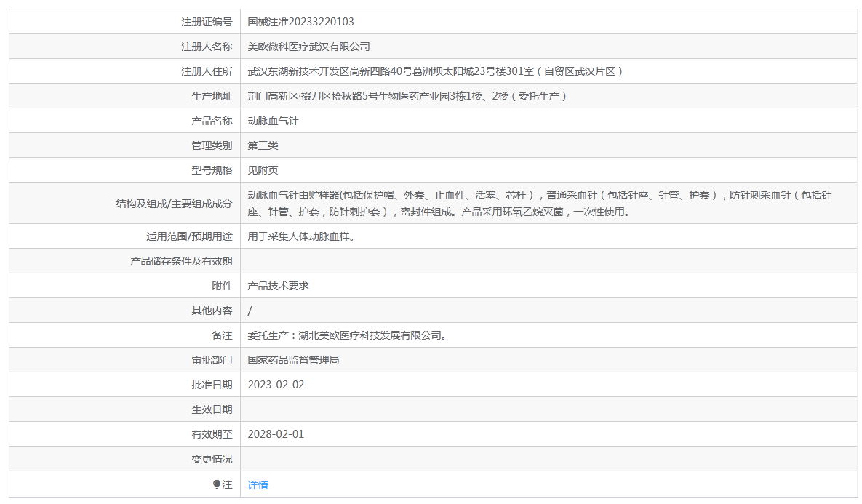Screen dimensions: 862x504
Task: Click the 注册人住所 label
Action: tap(207, 71)
